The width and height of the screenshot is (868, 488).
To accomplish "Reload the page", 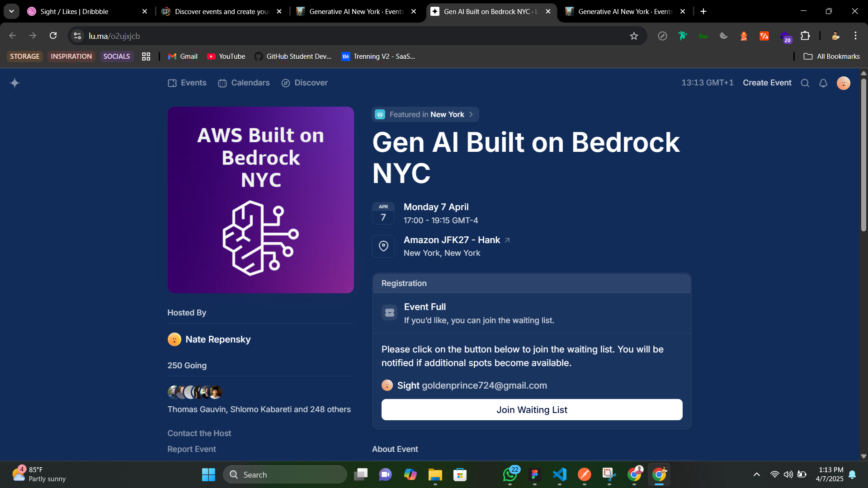I will tap(53, 36).
